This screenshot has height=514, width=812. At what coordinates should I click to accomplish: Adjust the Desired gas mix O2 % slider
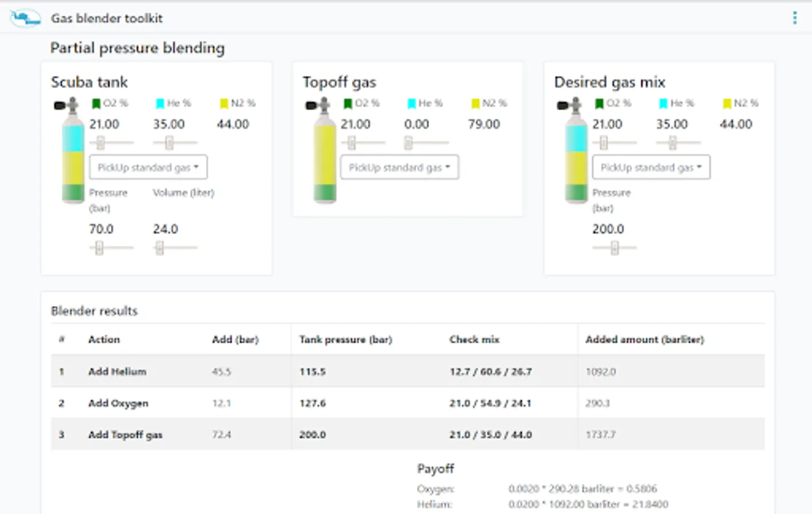point(614,142)
